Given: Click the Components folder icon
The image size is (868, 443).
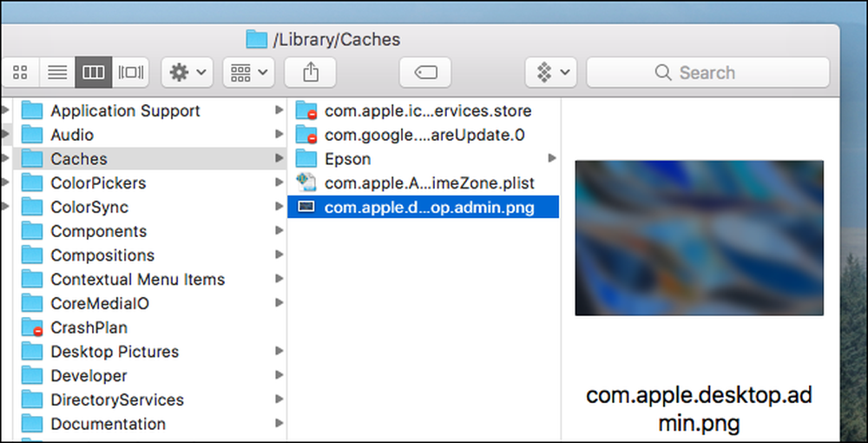Looking at the screenshot, I should coord(32,231).
